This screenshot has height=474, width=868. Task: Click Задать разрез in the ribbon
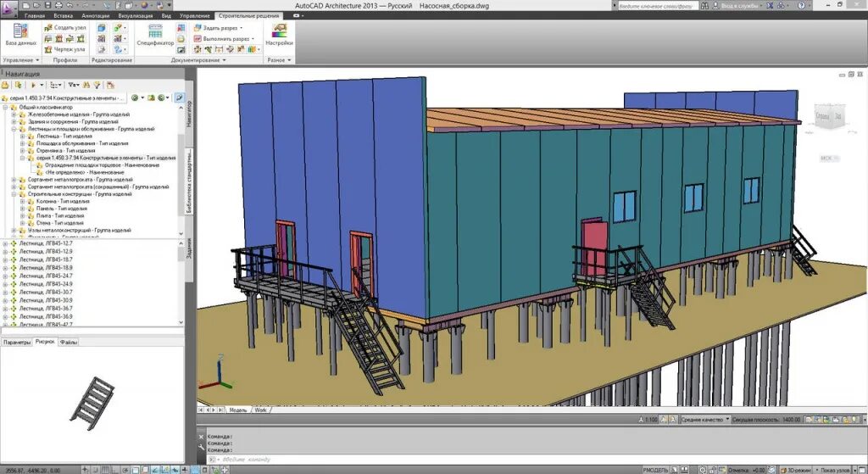218,27
